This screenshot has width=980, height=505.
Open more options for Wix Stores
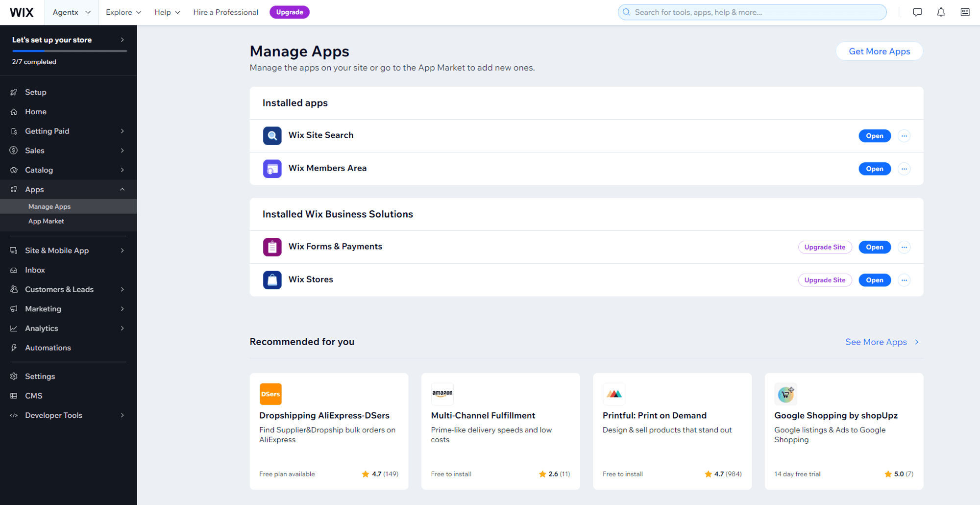point(904,280)
